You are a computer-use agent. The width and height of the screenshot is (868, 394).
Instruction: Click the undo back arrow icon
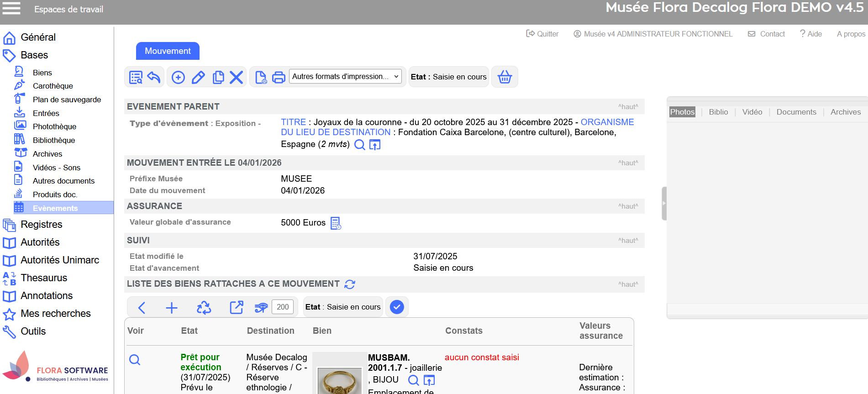(x=154, y=77)
